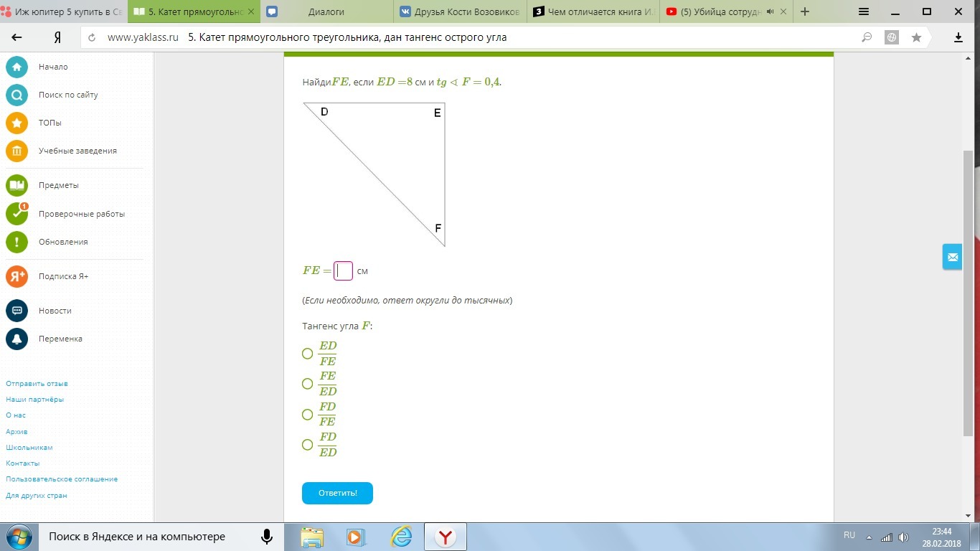Click the magnifier icon in the address bar

[867, 37]
